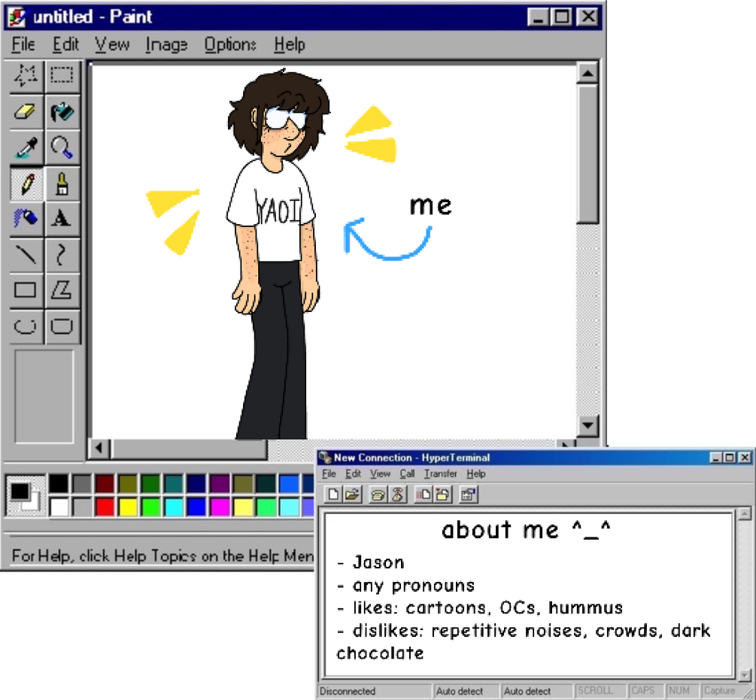
Task: Switch to the Brush tool
Action: pyautogui.click(x=62, y=183)
